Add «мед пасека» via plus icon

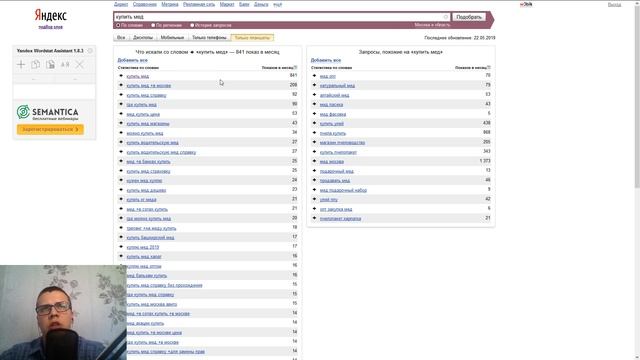point(314,104)
